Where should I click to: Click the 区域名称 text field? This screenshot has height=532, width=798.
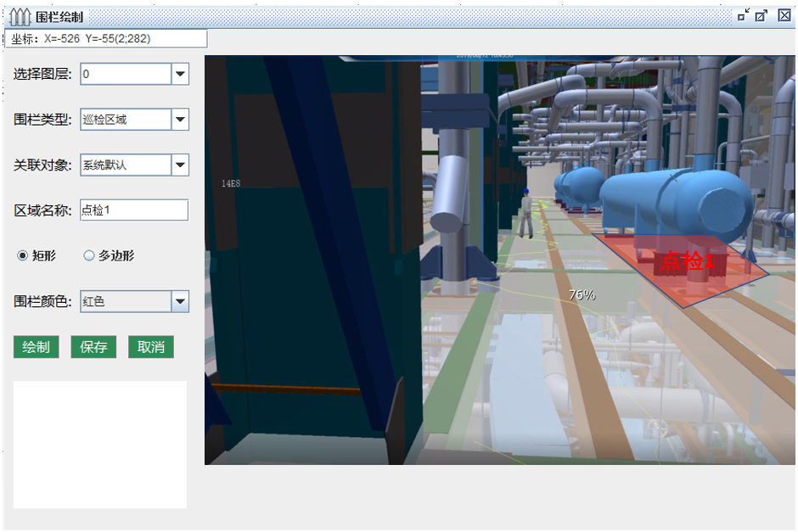(x=133, y=210)
